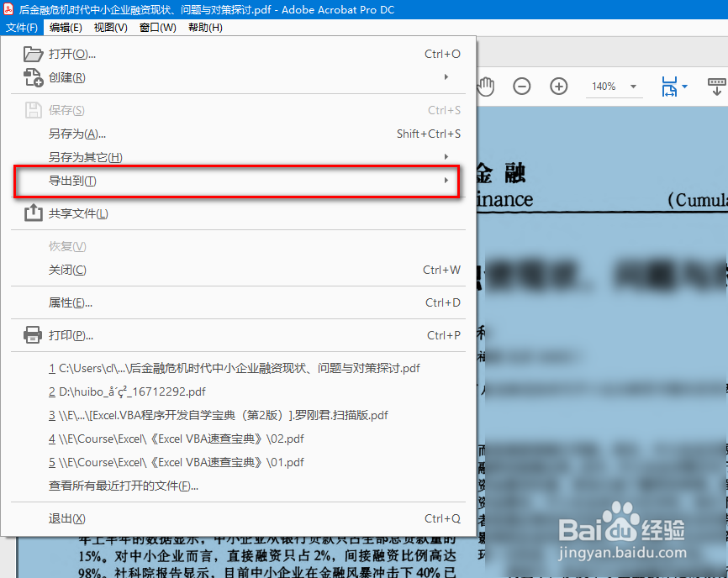This screenshot has width=728, height=578.
Task: Expand the 导出到(T) submenu arrow
Action: point(446,180)
